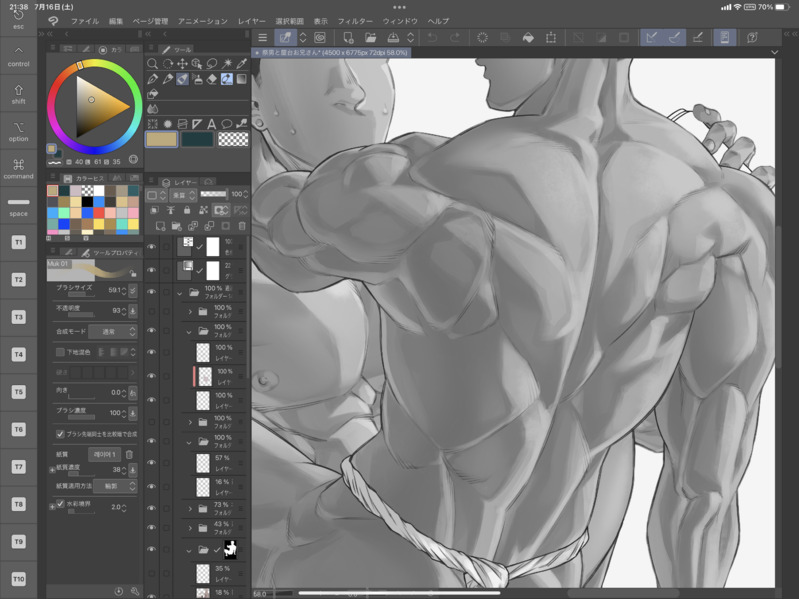The image size is (799, 599).
Task: Open the help question mark icon
Action: tap(752, 38)
